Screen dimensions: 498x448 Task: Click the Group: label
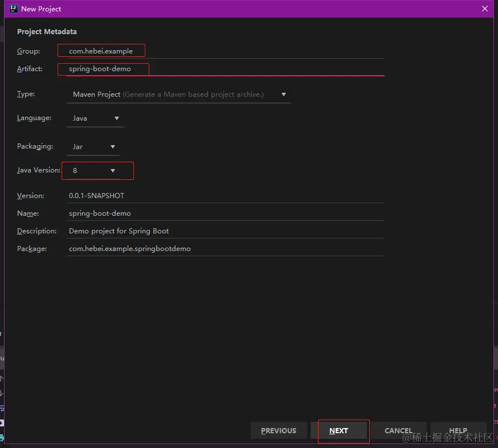tap(28, 51)
